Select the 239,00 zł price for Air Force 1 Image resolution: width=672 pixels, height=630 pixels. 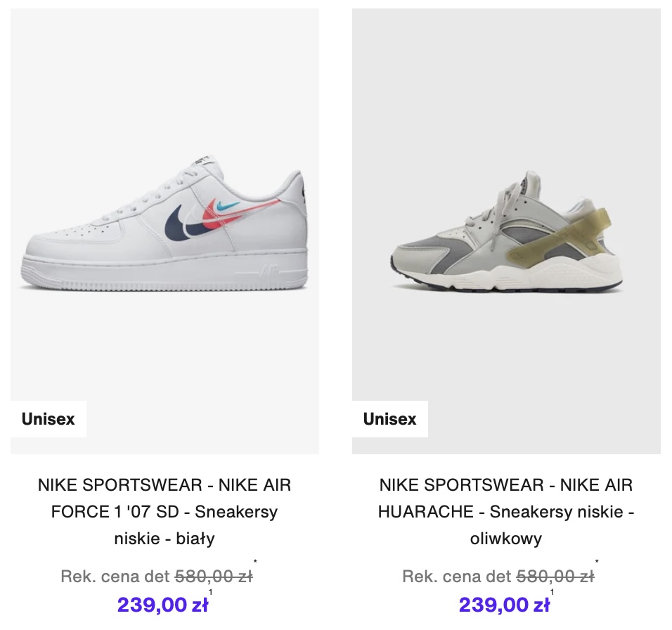point(163,605)
